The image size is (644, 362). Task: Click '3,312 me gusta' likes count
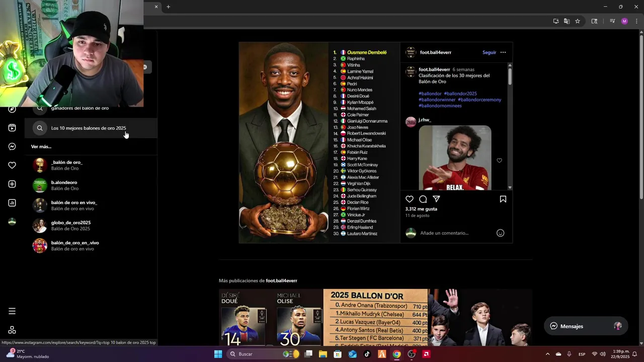pos(421,209)
